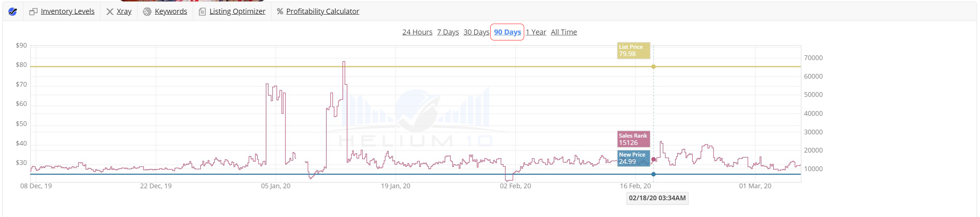
Task: Click the 02/18/20 03:34AM date label
Action: [x=657, y=198]
